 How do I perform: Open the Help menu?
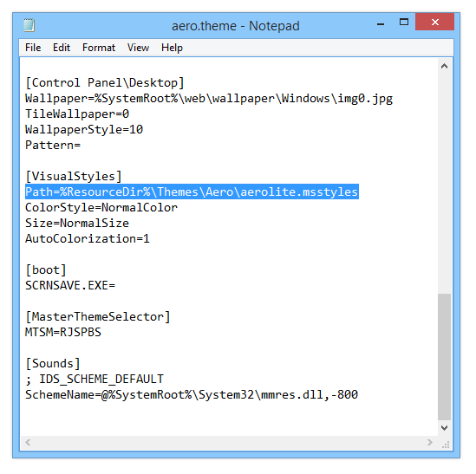(x=172, y=48)
